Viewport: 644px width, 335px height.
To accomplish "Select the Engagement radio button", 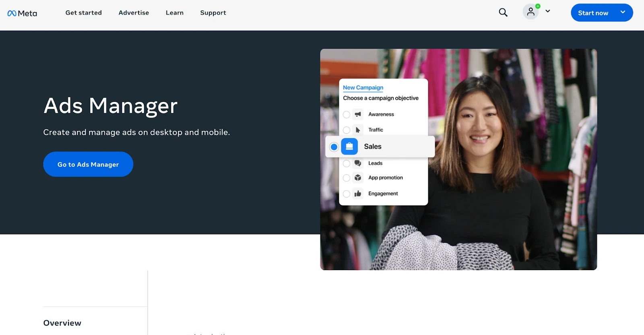I will (x=347, y=194).
